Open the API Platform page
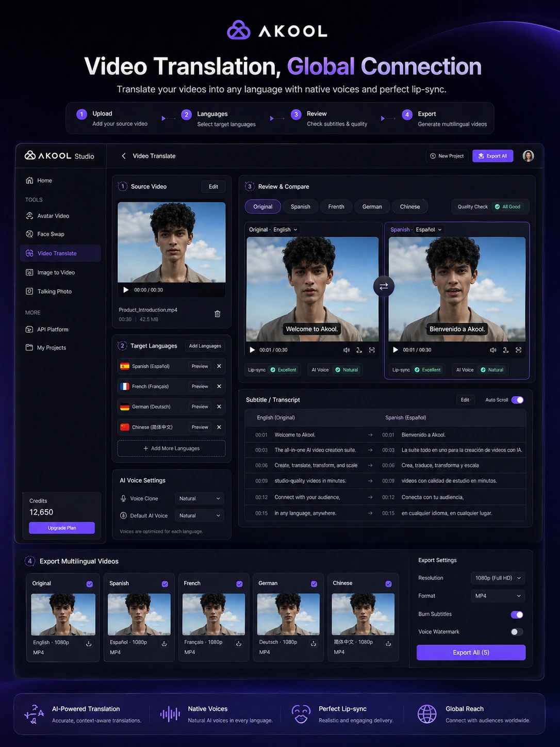This screenshot has height=747, width=560. (x=47, y=329)
